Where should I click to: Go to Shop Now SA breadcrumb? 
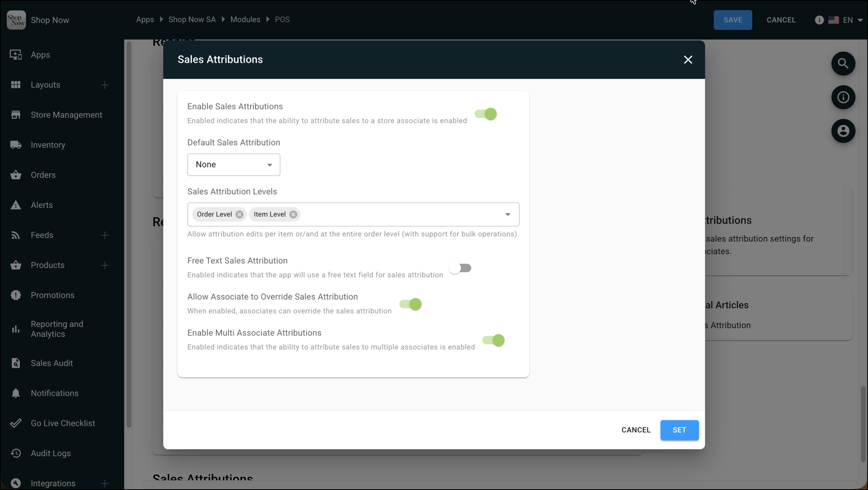tap(192, 20)
